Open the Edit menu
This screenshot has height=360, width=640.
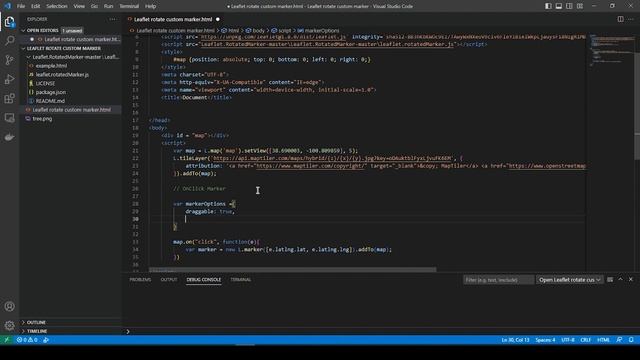[36, 6]
